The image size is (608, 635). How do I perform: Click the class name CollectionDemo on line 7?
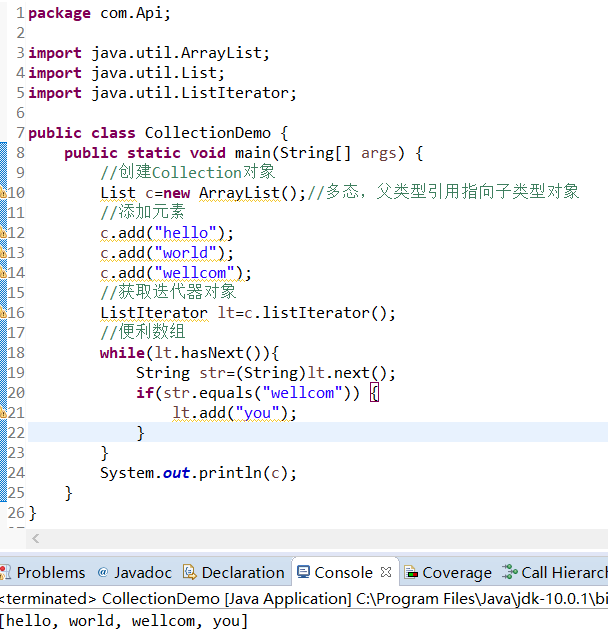207,133
